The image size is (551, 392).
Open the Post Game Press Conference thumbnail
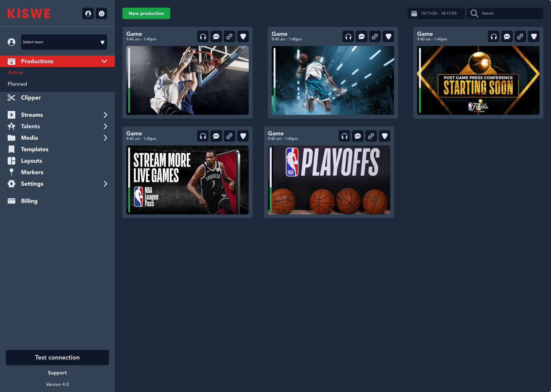coord(478,80)
